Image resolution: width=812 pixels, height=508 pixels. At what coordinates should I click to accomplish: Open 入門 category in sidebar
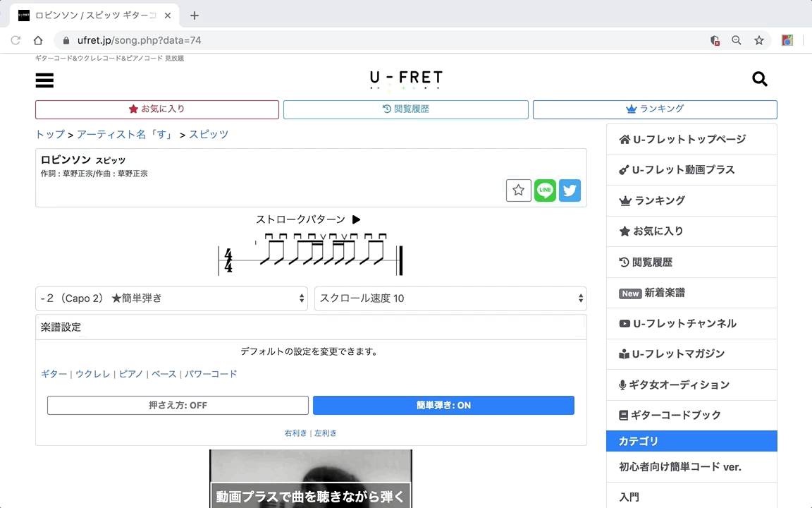(691, 497)
